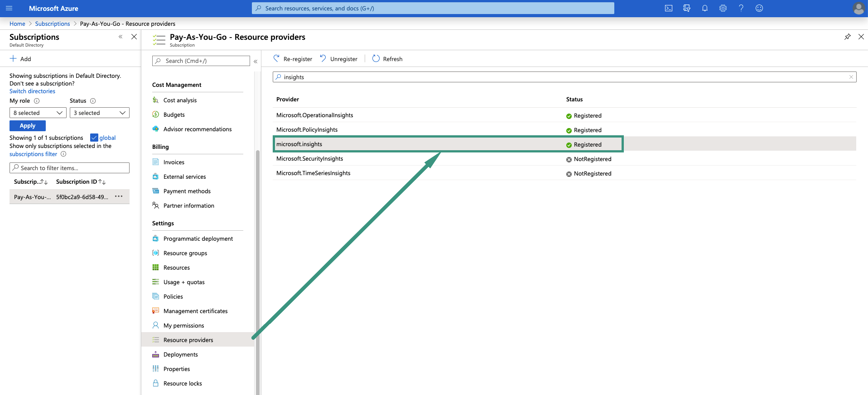Image resolution: width=868 pixels, height=395 pixels.
Task: Open the account avatar menu
Action: 858,8
